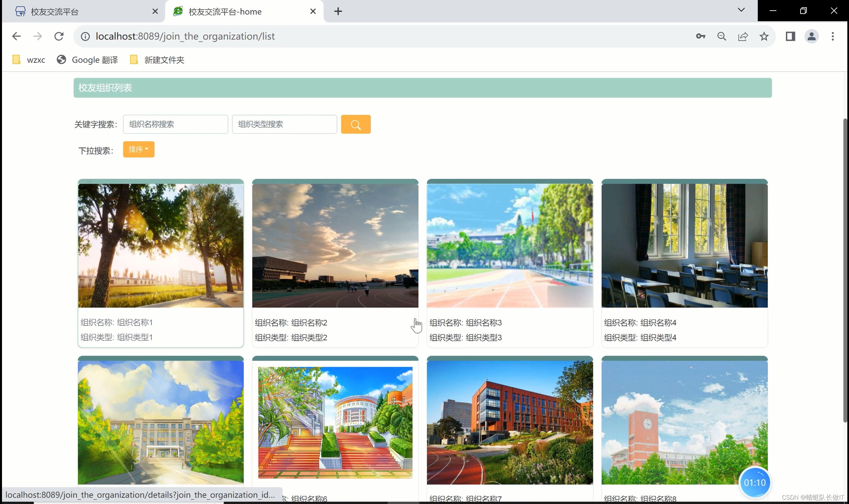Reload the page with refresh icon
This screenshot has height=504, width=849.
[x=59, y=36]
